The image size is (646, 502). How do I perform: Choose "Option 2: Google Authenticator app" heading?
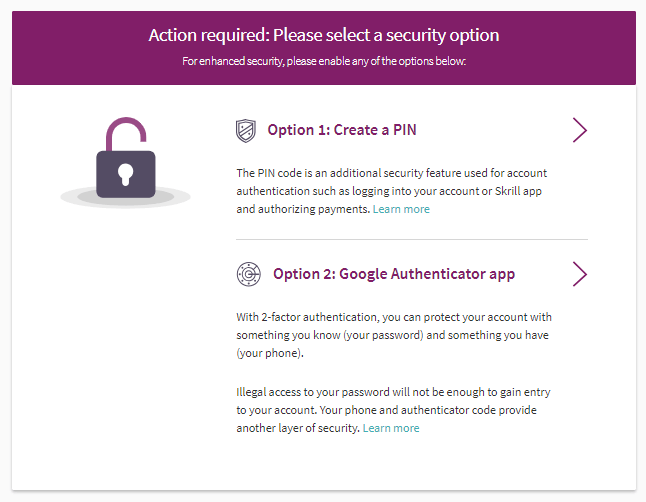point(394,274)
